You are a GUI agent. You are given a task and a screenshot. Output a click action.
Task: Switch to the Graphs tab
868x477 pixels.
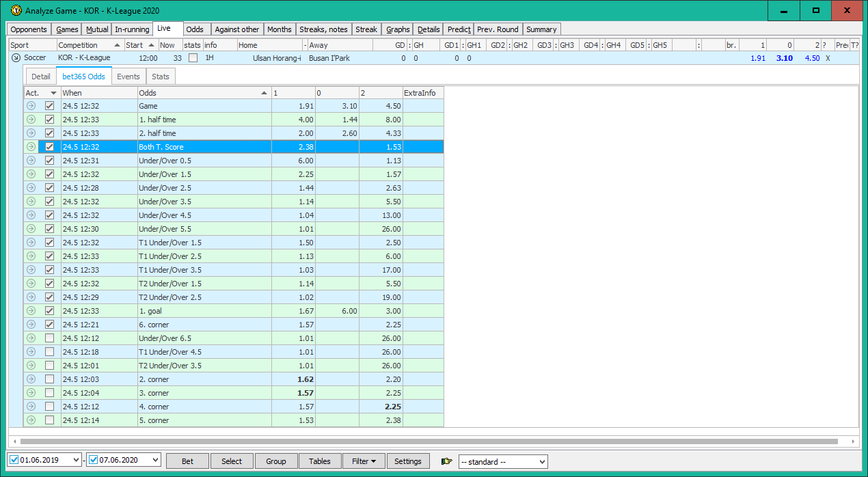coord(397,29)
